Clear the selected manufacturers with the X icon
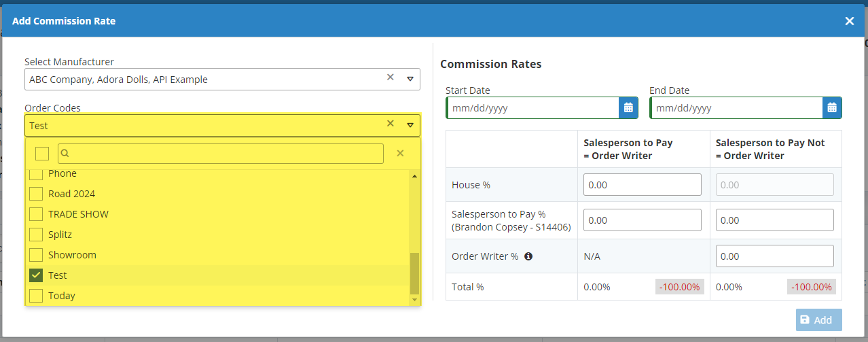The height and width of the screenshot is (342, 868). [391, 78]
